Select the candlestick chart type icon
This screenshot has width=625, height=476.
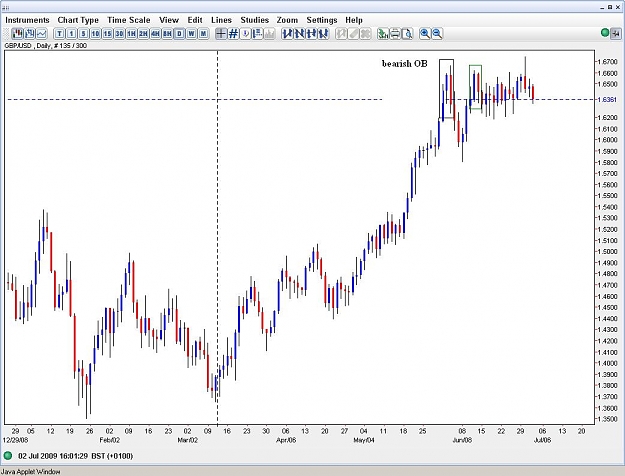pyautogui.click(x=17, y=34)
